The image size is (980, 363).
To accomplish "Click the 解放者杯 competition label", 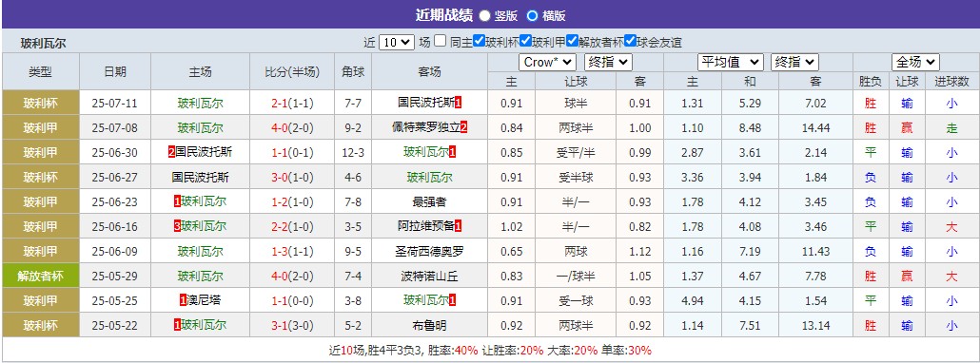I will [x=41, y=277].
